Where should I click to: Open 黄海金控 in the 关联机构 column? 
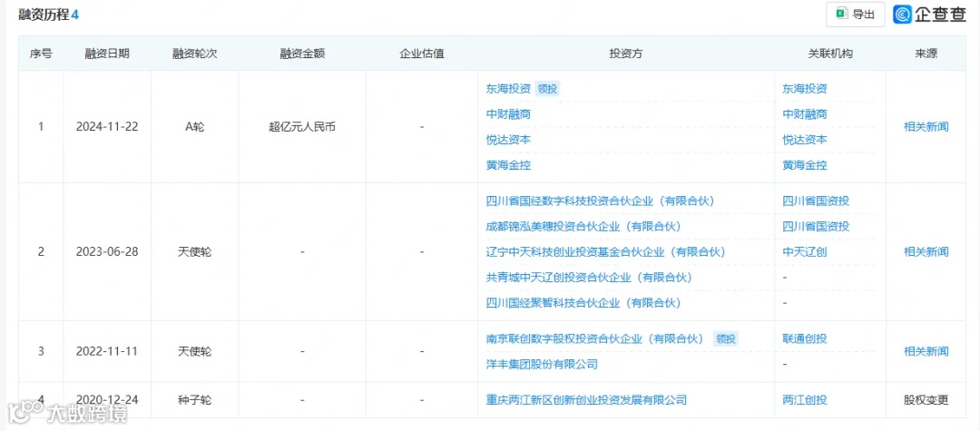click(x=804, y=165)
